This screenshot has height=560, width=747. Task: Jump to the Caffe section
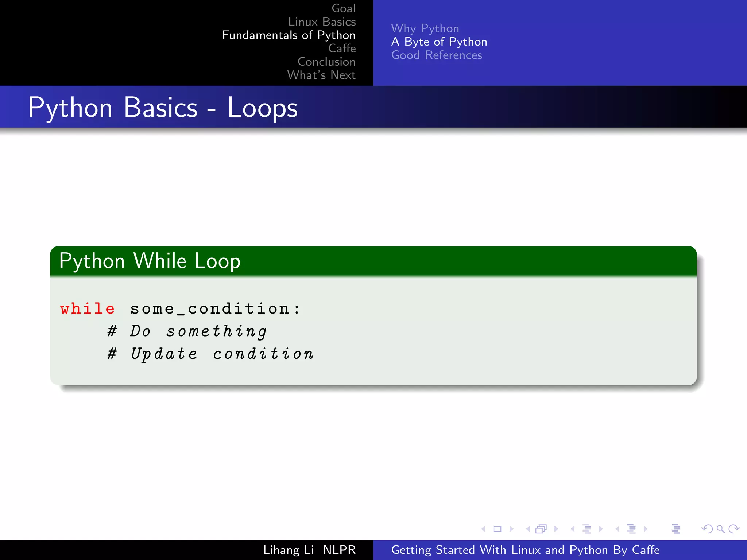(x=342, y=48)
